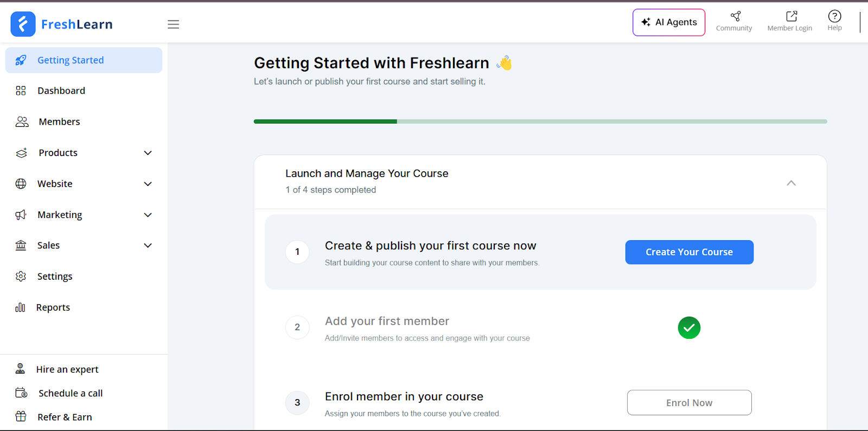Click the green completed checkmark
The height and width of the screenshot is (431, 868).
689,328
